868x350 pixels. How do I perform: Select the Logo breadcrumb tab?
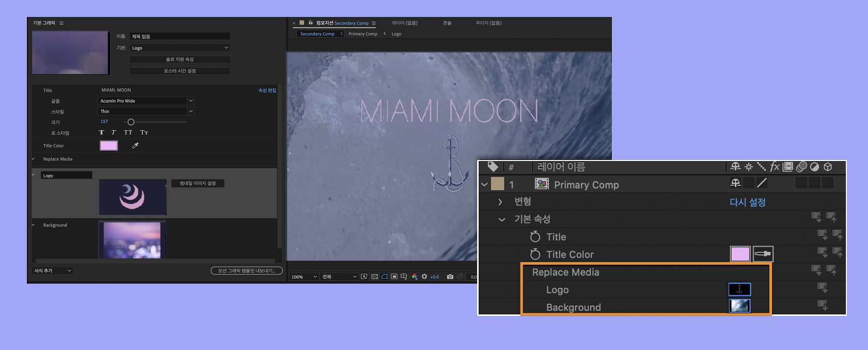397,34
